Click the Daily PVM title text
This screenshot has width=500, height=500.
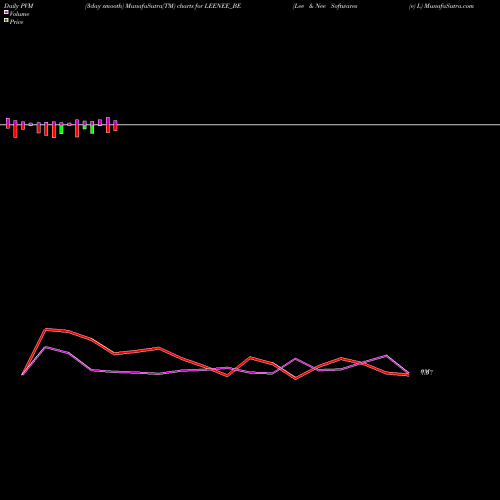click(x=19, y=6)
